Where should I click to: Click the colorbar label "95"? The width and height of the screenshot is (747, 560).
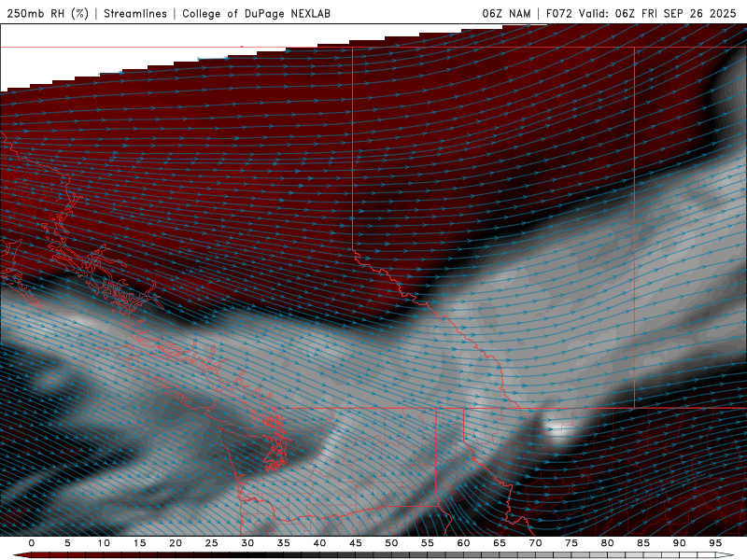715,543
